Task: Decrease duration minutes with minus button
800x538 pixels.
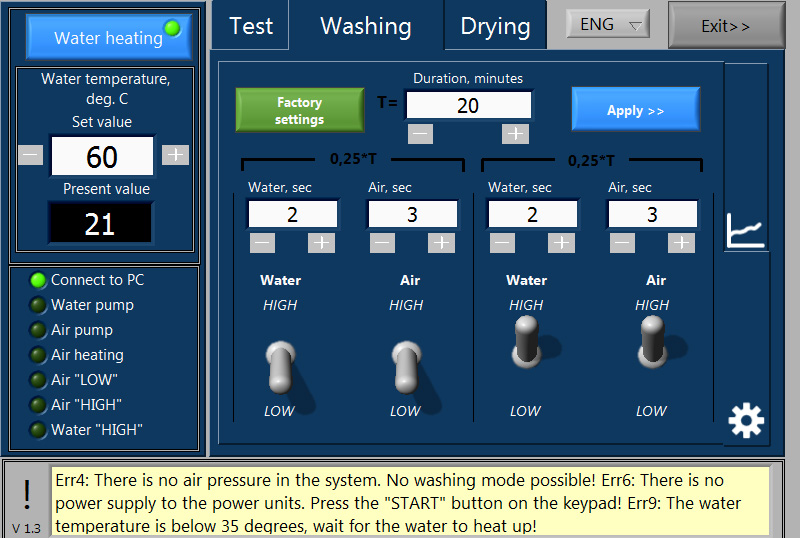Action: 421,133
